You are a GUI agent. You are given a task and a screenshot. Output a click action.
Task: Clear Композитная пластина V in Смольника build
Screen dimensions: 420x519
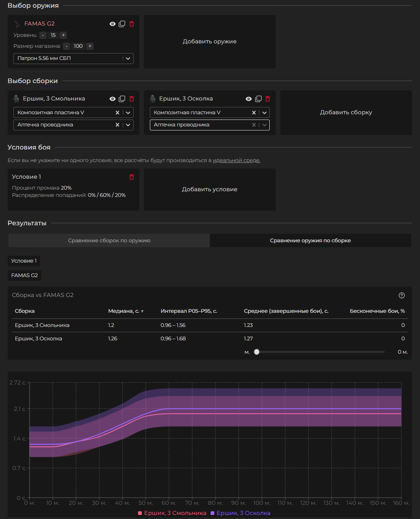click(x=117, y=113)
